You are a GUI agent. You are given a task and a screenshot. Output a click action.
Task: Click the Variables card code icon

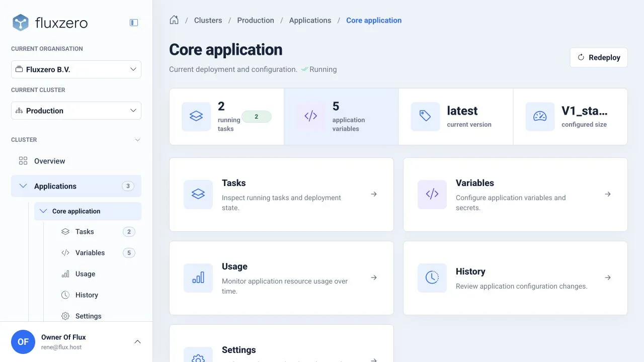point(432,194)
